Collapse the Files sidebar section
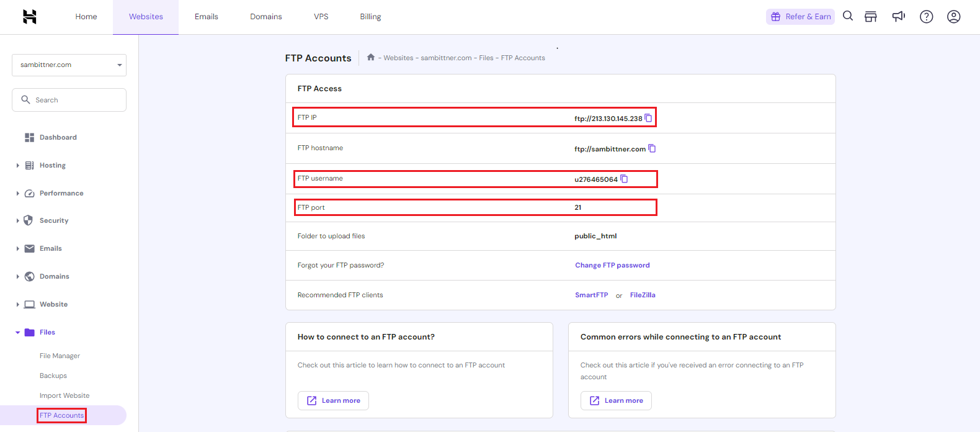Image resolution: width=980 pixels, height=432 pixels. pyautogui.click(x=18, y=333)
